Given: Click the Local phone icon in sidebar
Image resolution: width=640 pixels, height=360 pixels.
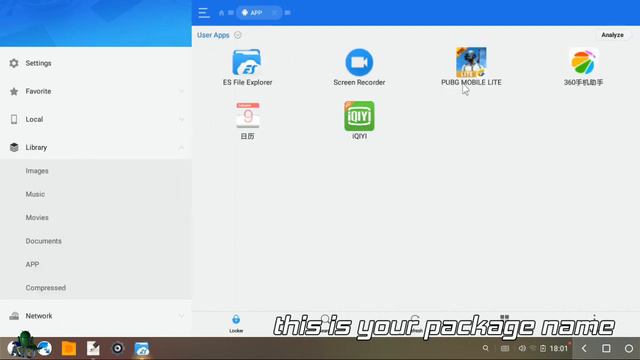Looking at the screenshot, I should pyautogui.click(x=14, y=119).
